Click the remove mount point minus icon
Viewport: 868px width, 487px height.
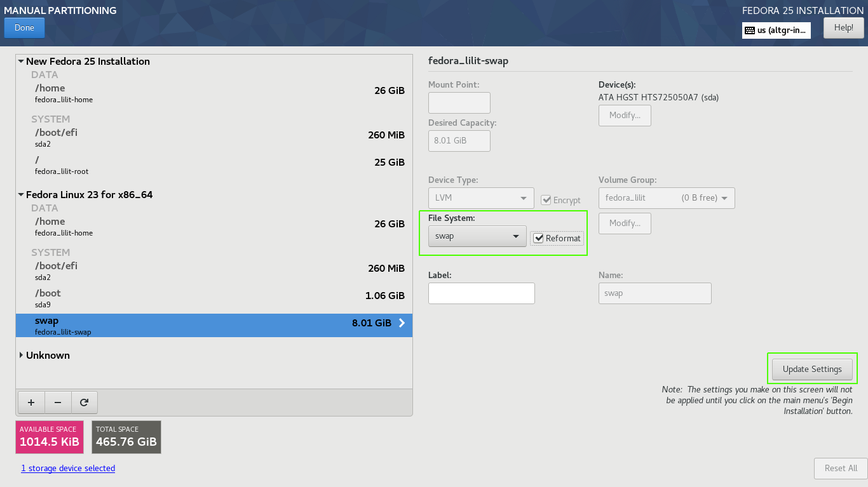point(58,403)
